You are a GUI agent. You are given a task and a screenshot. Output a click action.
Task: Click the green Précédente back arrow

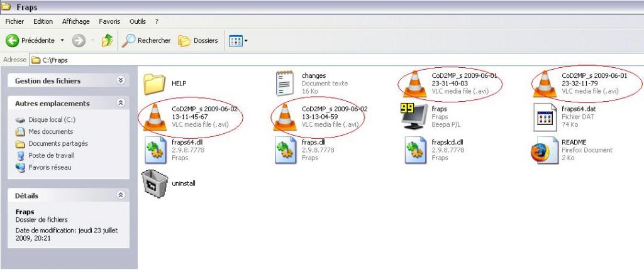coord(13,41)
